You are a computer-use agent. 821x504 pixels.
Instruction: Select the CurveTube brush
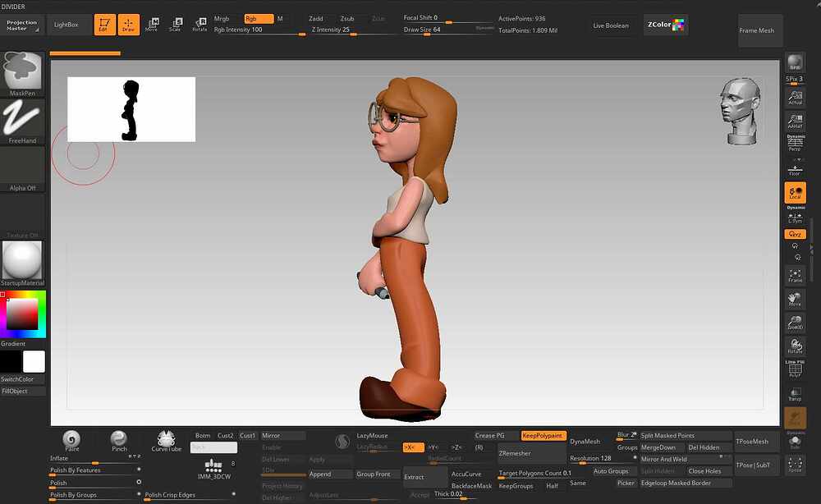[166, 440]
